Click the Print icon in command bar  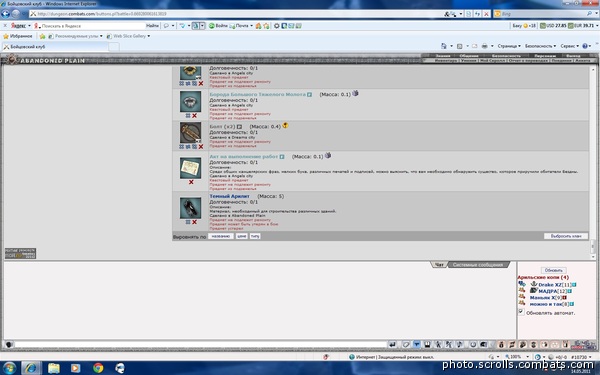point(484,46)
